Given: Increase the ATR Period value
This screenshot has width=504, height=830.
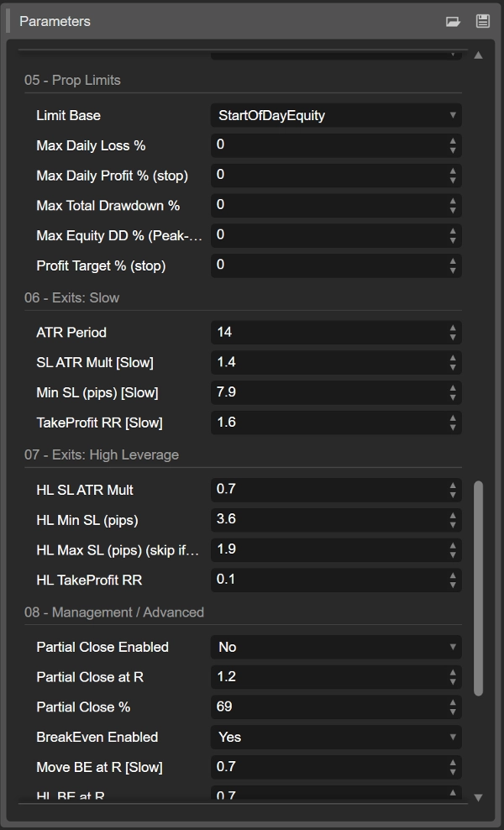Looking at the screenshot, I should (x=454, y=328).
